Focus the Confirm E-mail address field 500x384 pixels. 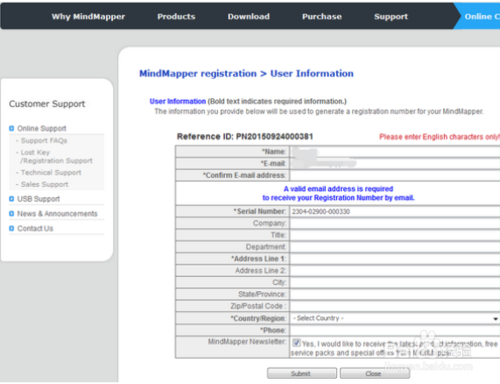(x=395, y=175)
